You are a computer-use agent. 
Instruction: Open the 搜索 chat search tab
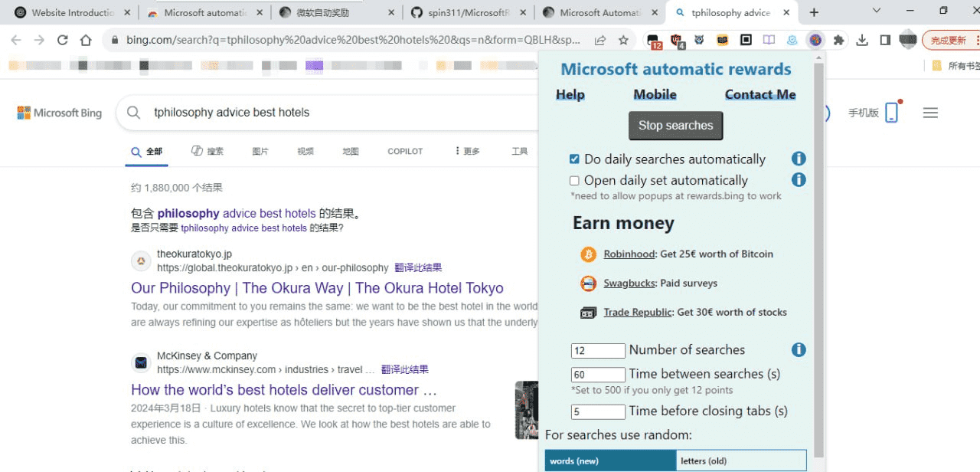click(x=207, y=151)
